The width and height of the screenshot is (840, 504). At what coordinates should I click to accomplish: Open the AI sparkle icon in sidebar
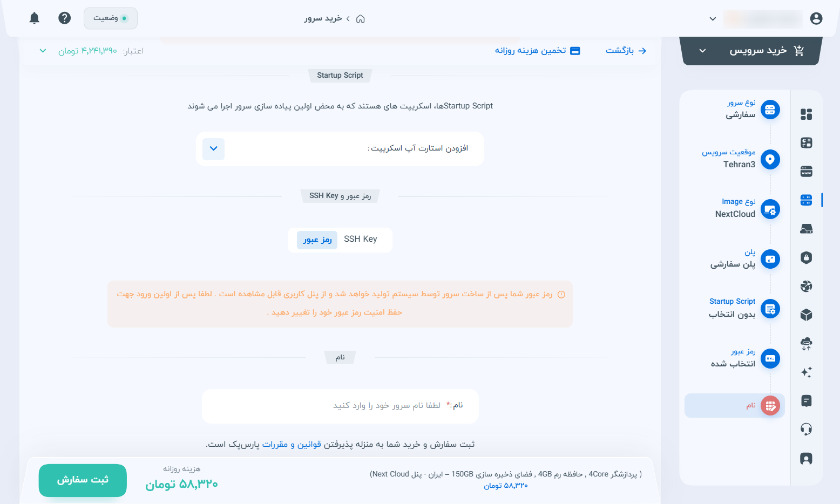(806, 372)
